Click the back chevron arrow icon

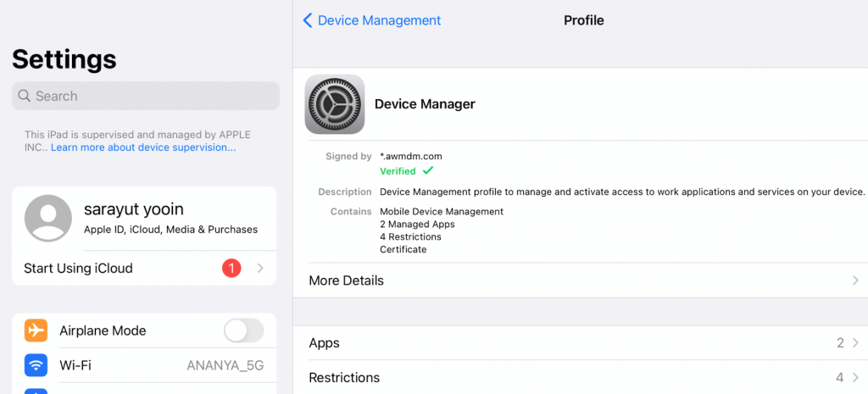tap(308, 20)
